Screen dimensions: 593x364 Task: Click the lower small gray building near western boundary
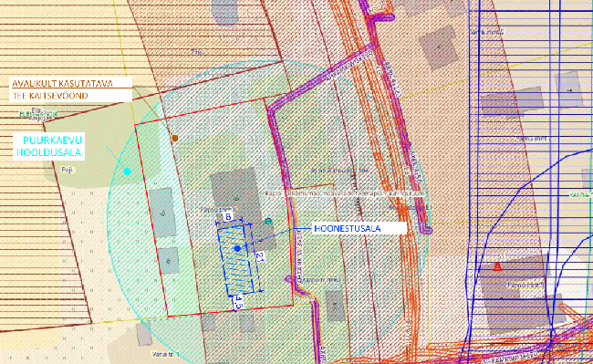point(168,261)
